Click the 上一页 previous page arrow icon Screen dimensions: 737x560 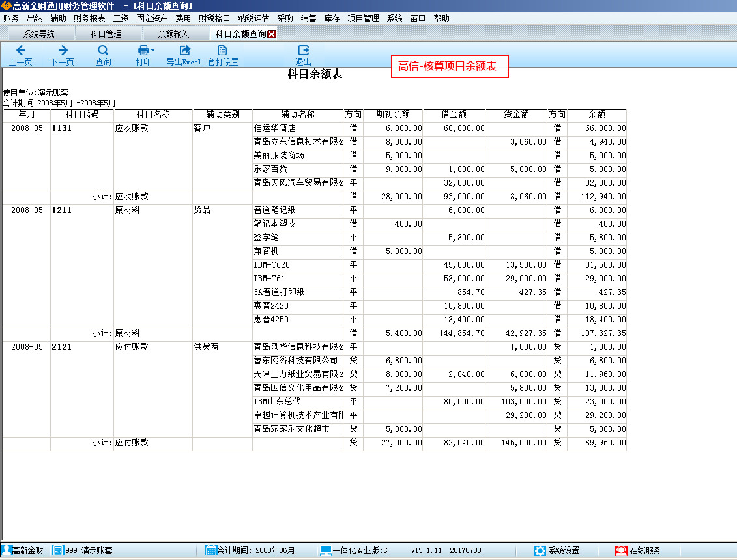[x=21, y=51]
